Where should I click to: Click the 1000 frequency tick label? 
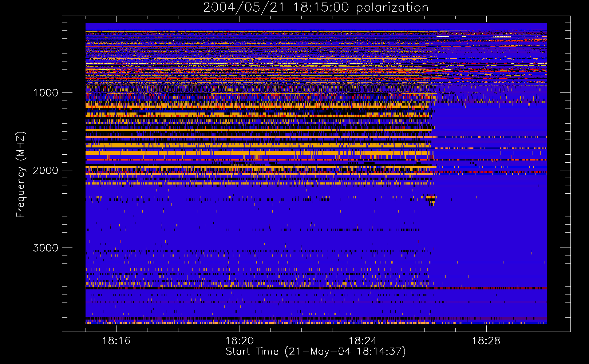click(46, 93)
